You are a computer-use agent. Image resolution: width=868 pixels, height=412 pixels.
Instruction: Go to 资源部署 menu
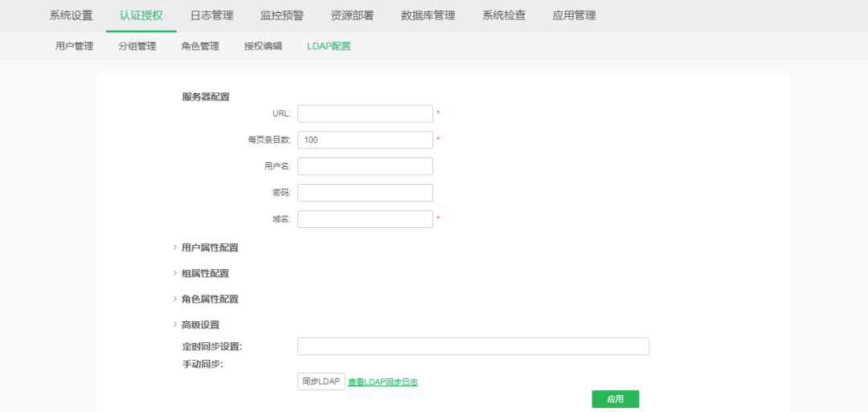point(352,15)
